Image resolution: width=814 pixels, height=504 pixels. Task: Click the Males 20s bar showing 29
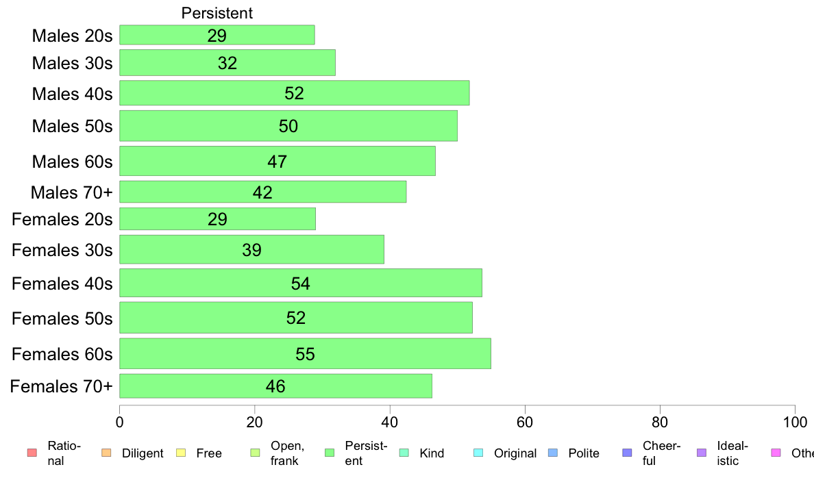(x=217, y=35)
